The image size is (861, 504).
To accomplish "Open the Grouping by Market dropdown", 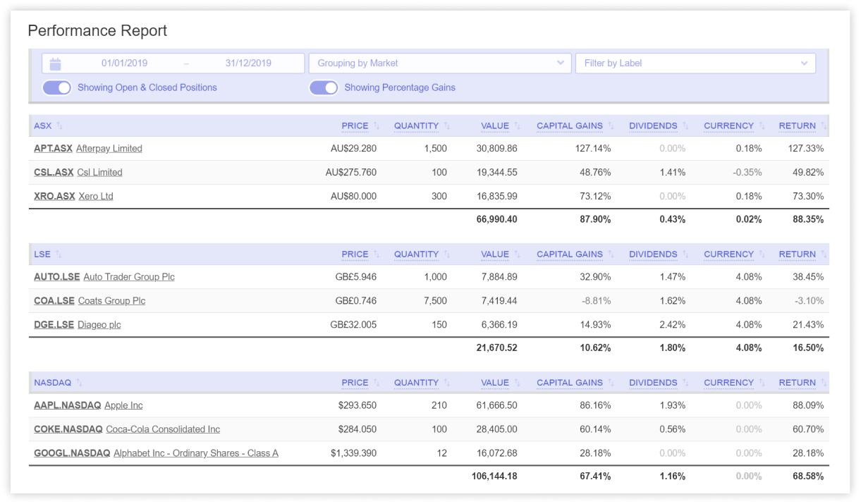I will 440,63.
